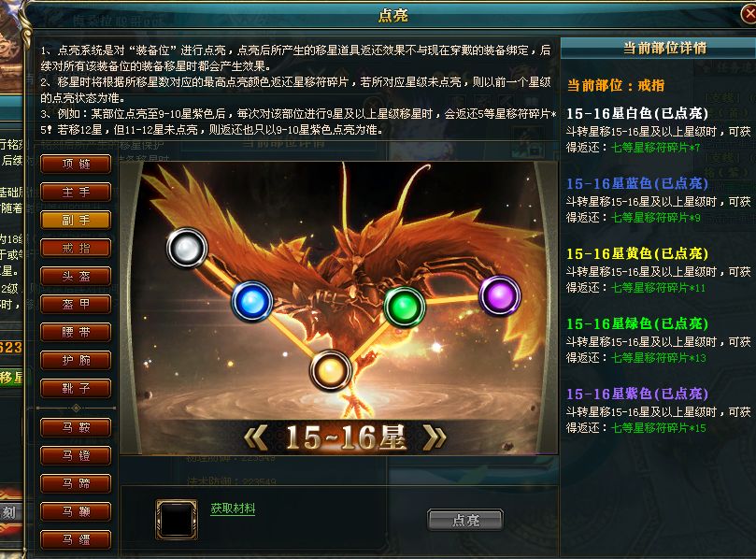Select the highlighted 副手 slot
756x559 pixels.
[x=77, y=220]
